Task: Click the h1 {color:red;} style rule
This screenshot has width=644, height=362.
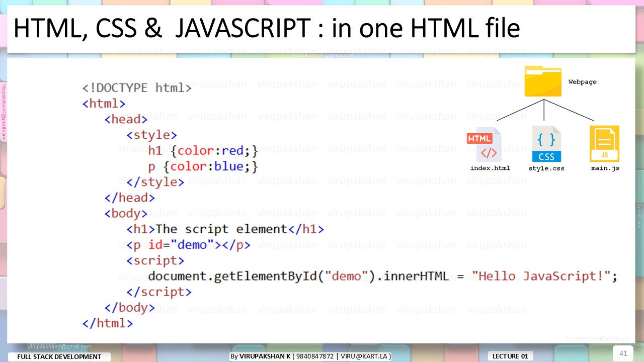Action: (x=203, y=151)
